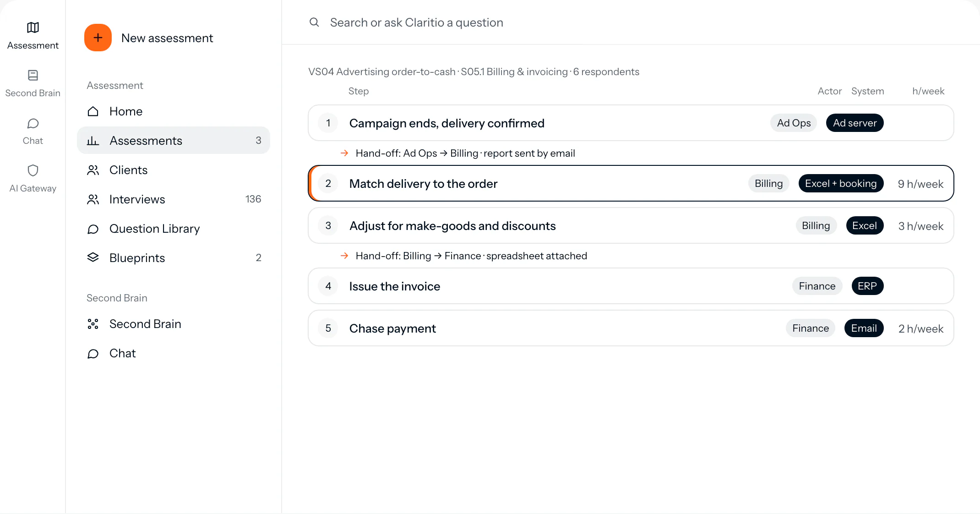Click the Finance tag on Issue the invoice

(x=817, y=286)
